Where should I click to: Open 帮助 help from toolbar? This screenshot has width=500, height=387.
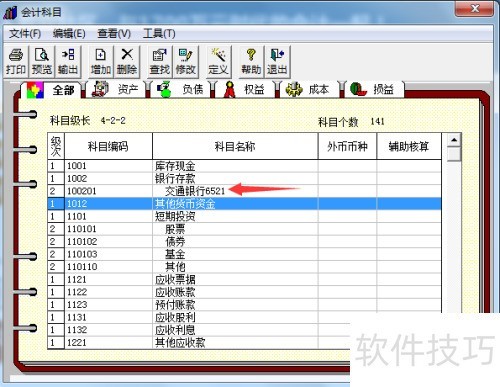(x=251, y=61)
